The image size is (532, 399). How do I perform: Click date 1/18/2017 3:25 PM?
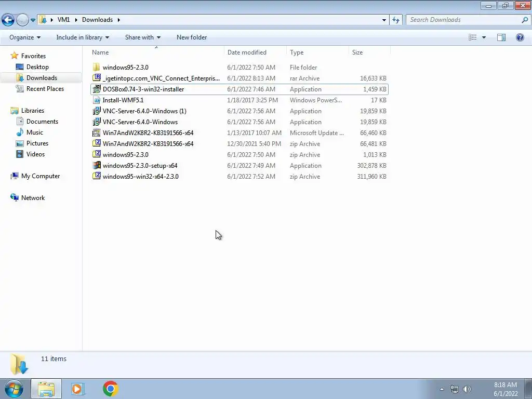252,100
